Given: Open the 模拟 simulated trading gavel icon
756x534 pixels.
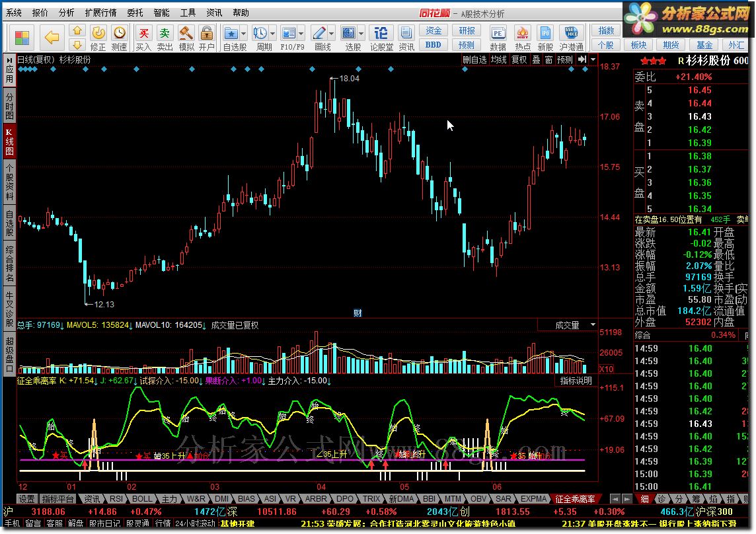Looking at the screenshot, I should click(x=186, y=33).
